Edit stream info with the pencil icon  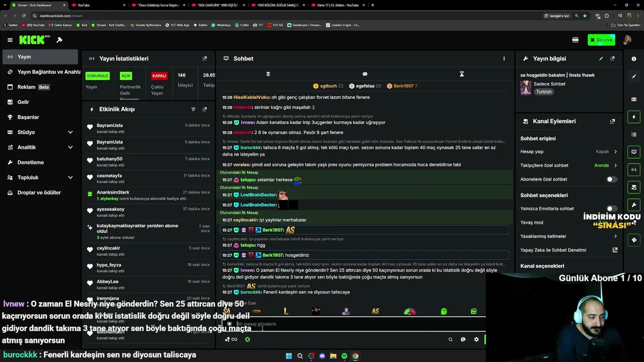point(601,58)
